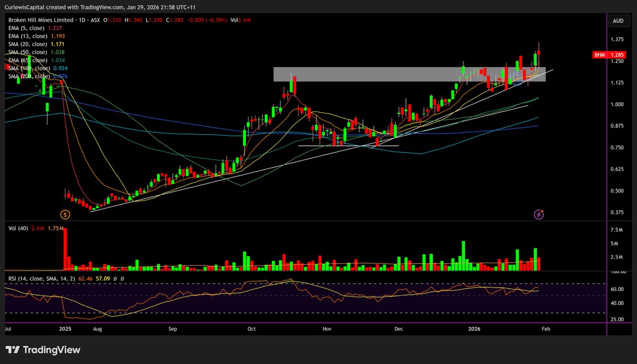Click the 1.000 price axis label

pyautogui.click(x=617, y=105)
